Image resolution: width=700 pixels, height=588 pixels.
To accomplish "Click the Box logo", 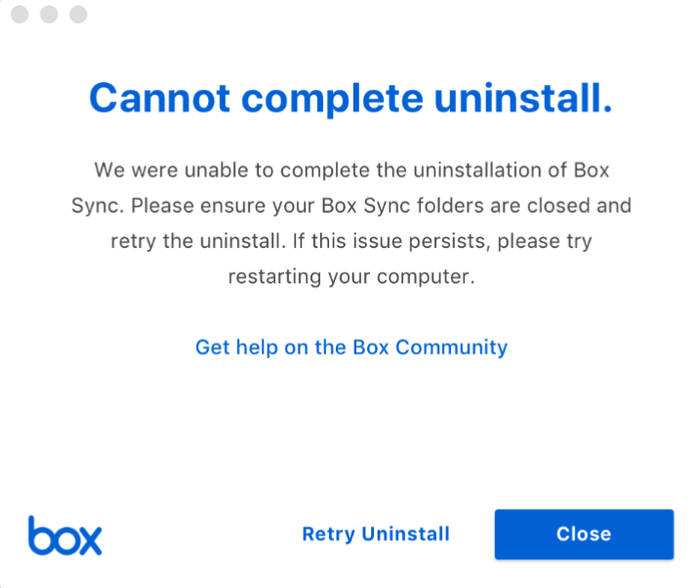I will [64, 535].
